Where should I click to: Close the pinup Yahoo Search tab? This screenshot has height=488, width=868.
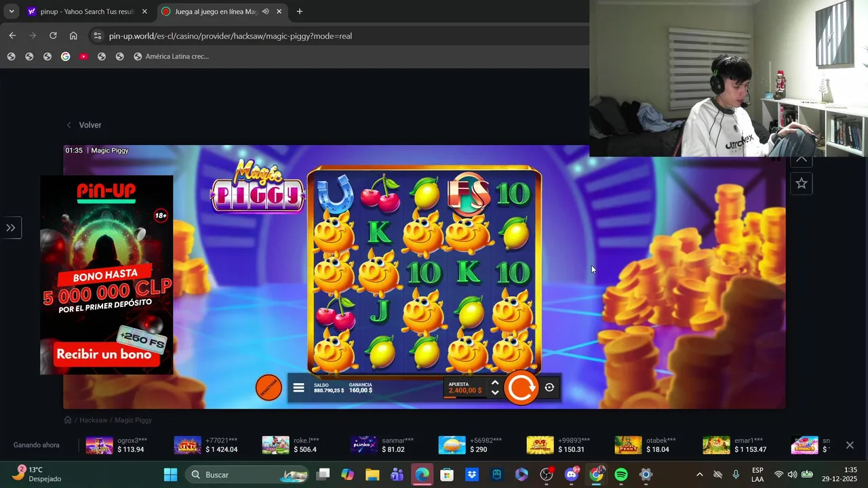pos(144,12)
